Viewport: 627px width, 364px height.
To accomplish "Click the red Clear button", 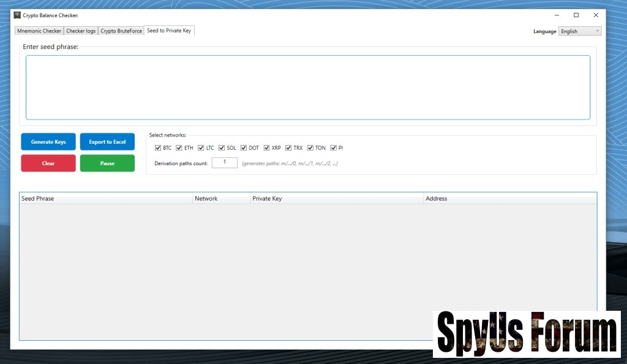I will (48, 163).
